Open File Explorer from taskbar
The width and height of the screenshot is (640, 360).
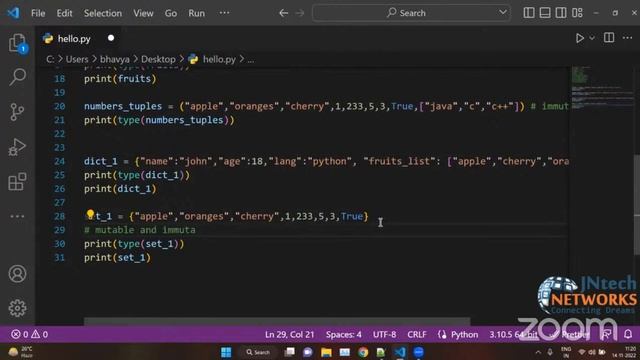click(326, 352)
